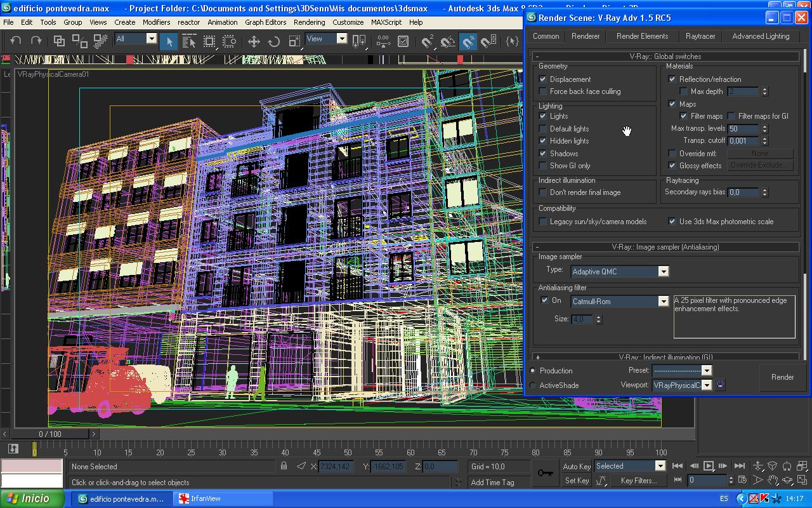812x508 pixels.
Task: Enable Override mtl checkbox
Action: (x=672, y=154)
